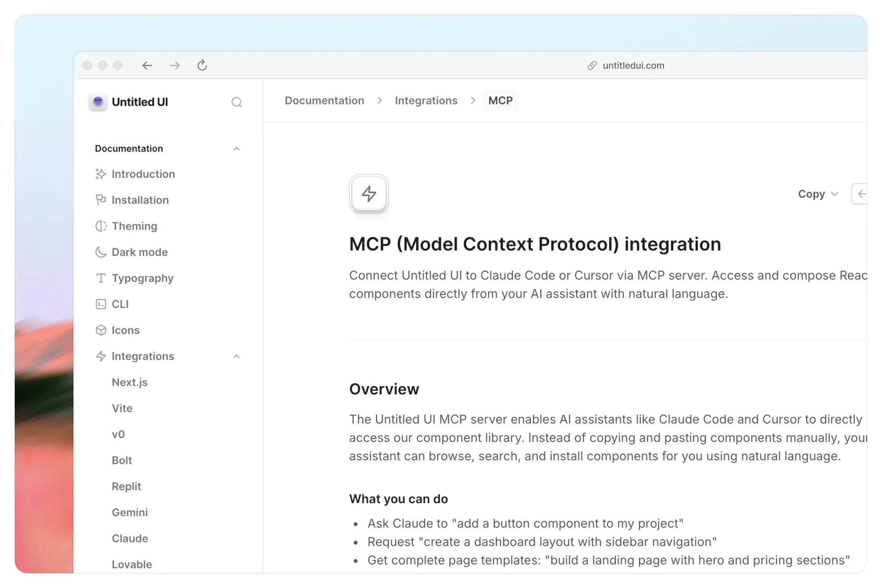Image resolution: width=882 pixels, height=588 pixels.
Task: Click the Theming contrast icon
Action: coord(102,226)
